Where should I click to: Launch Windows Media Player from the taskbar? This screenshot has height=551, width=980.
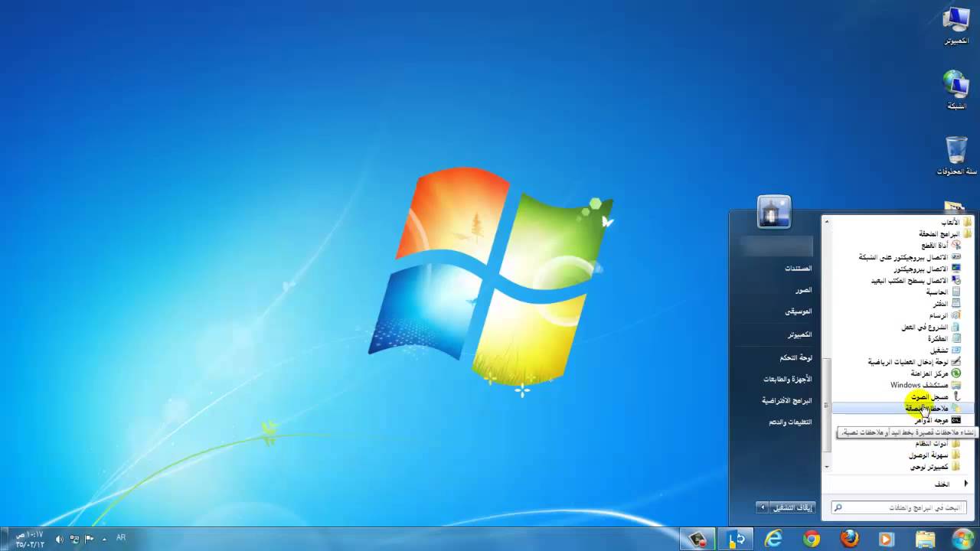(887, 539)
